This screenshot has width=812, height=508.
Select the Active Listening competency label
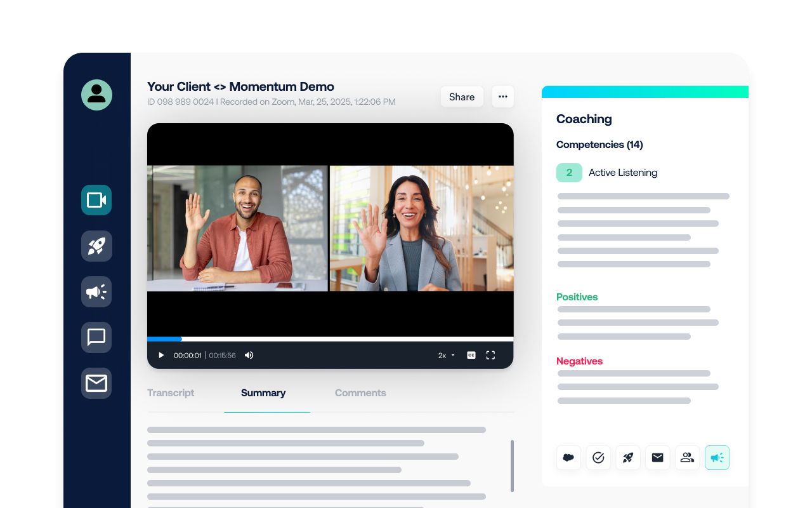coord(623,173)
